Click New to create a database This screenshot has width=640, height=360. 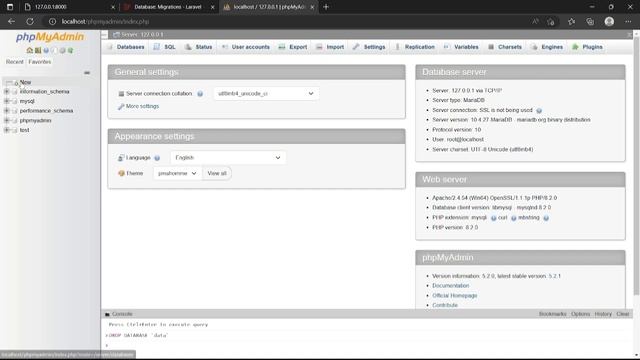tap(25, 82)
